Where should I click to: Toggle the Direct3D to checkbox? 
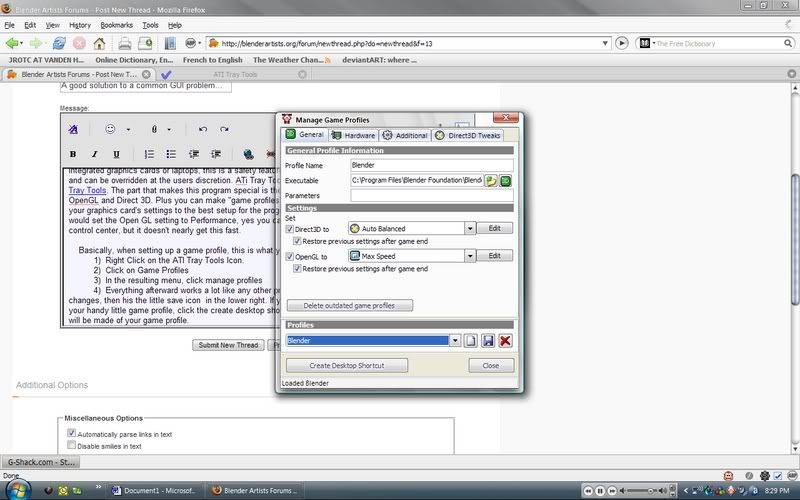coord(290,229)
